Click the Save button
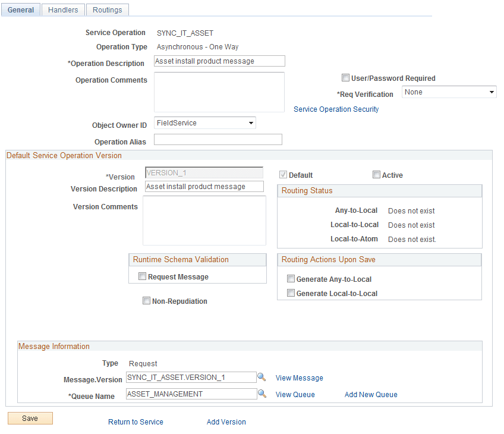The image size is (504, 434). pyautogui.click(x=30, y=418)
